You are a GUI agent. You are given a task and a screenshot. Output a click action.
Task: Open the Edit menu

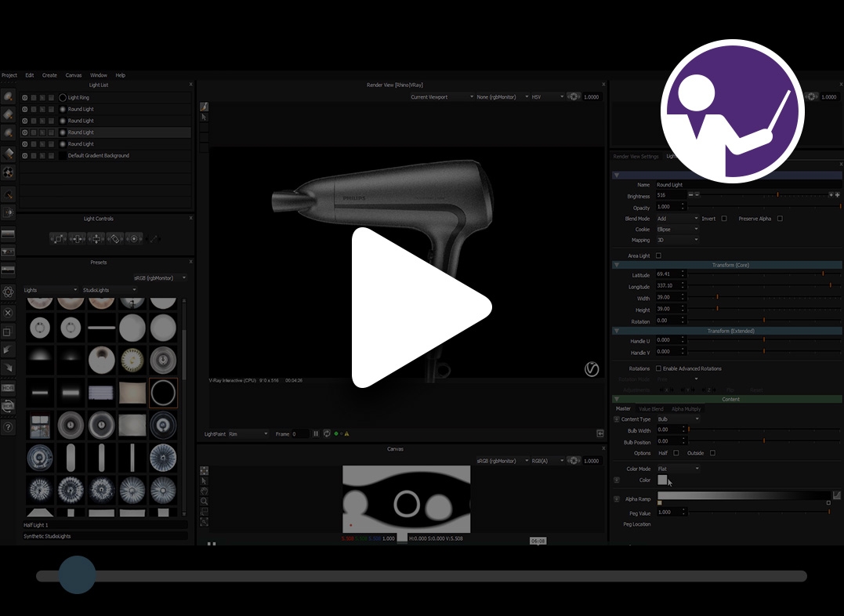(30, 75)
